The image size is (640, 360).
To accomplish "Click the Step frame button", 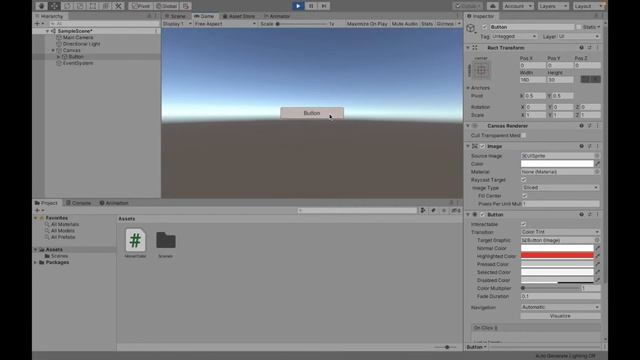I will (324, 6).
